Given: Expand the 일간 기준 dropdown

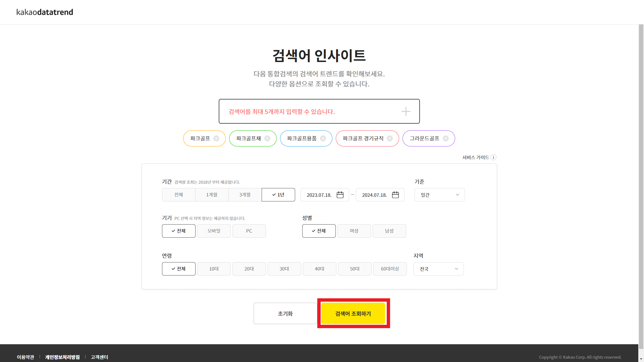Looking at the screenshot, I should click(439, 195).
